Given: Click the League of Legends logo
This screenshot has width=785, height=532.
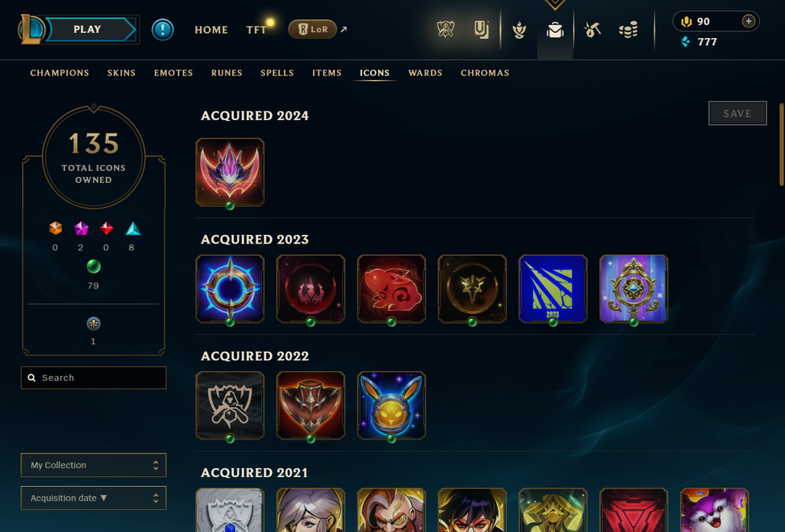Looking at the screenshot, I should (31, 30).
